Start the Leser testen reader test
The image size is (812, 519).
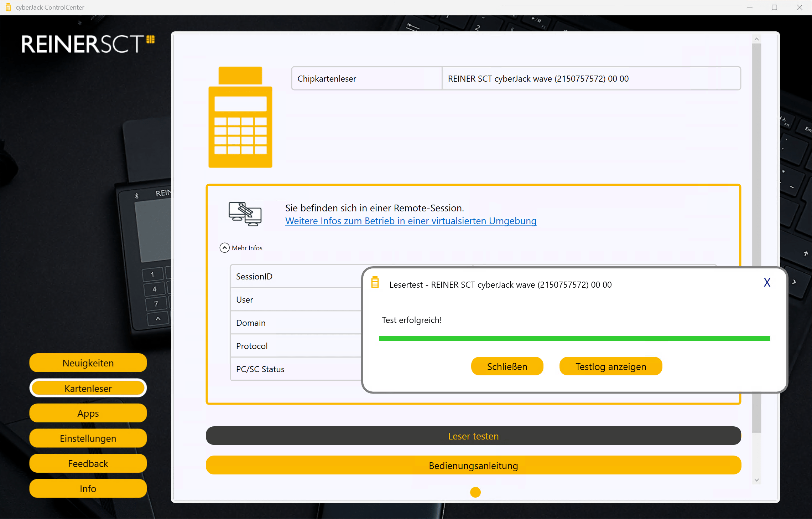[473, 436]
